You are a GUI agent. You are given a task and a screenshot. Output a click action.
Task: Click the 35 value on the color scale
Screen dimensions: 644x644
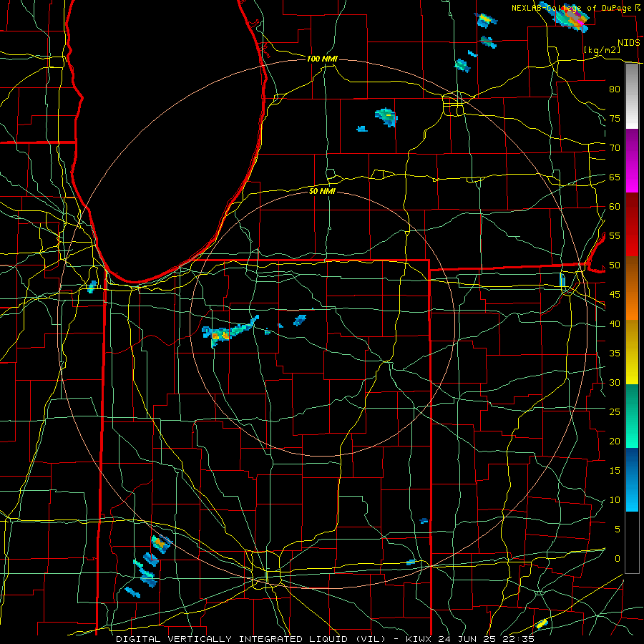coord(615,353)
